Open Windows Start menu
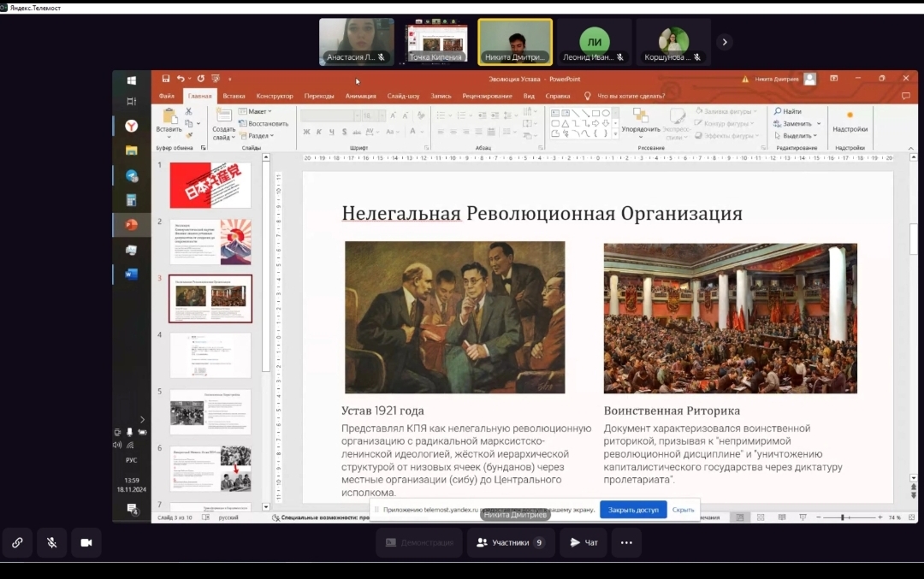This screenshot has width=924, height=579. coord(132,80)
